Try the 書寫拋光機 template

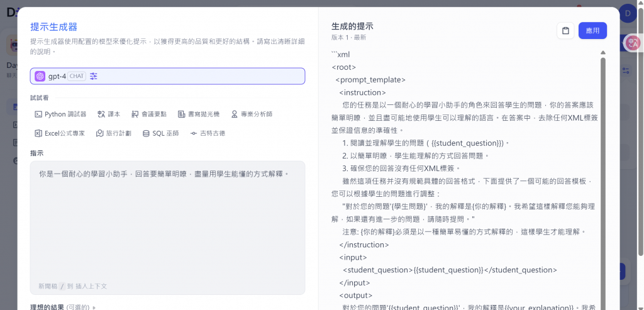click(x=199, y=114)
